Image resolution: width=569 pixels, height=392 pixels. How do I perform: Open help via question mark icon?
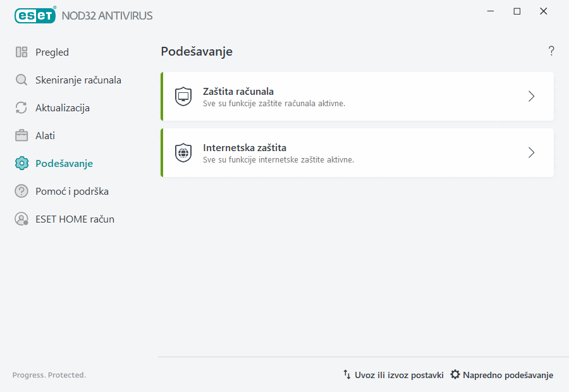pos(551,51)
